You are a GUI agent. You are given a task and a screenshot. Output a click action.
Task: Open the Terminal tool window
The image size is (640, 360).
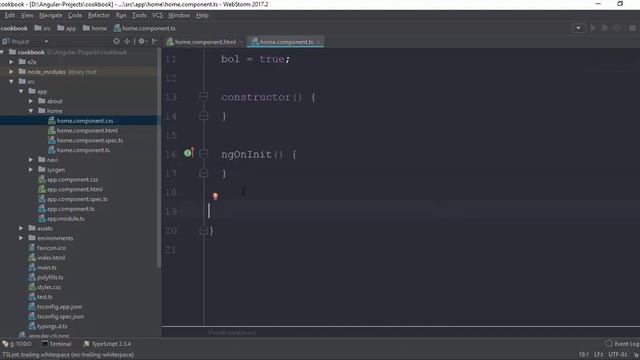point(56,344)
